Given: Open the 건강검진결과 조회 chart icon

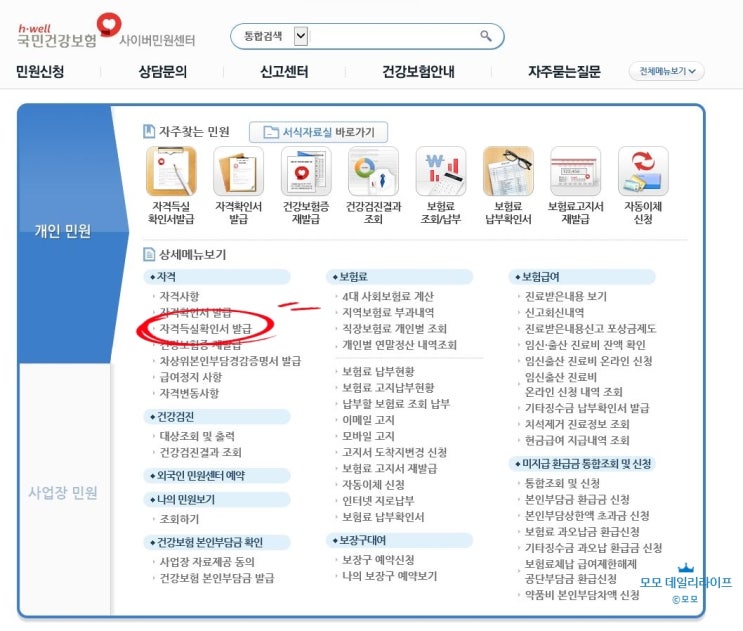Looking at the screenshot, I should click(x=373, y=171).
